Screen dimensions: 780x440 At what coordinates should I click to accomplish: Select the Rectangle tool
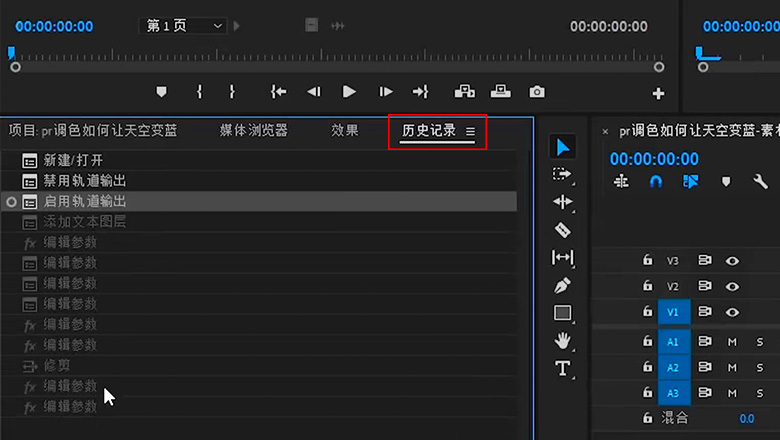[x=563, y=313]
